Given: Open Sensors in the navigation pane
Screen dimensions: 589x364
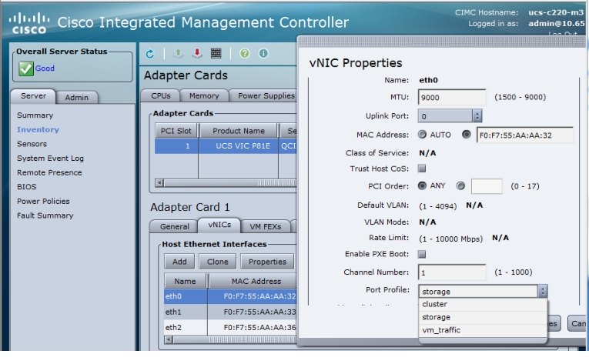Looking at the screenshot, I should click(32, 144).
